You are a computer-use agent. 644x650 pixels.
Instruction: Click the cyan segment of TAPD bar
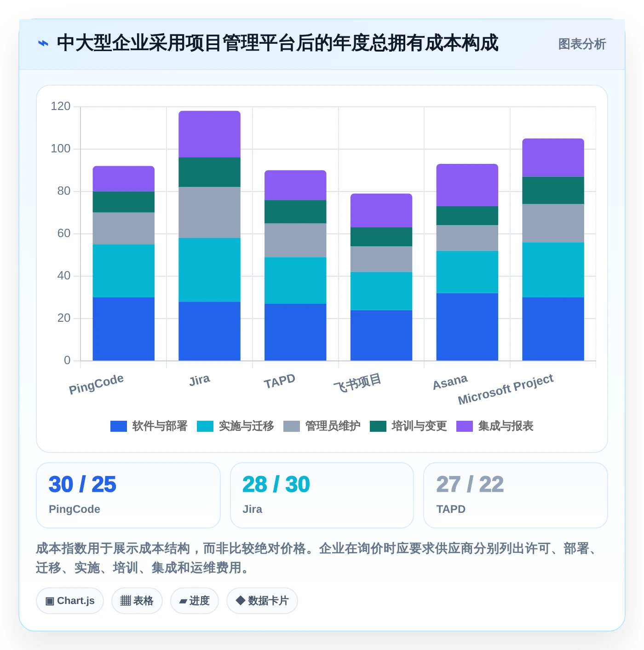coord(295,280)
